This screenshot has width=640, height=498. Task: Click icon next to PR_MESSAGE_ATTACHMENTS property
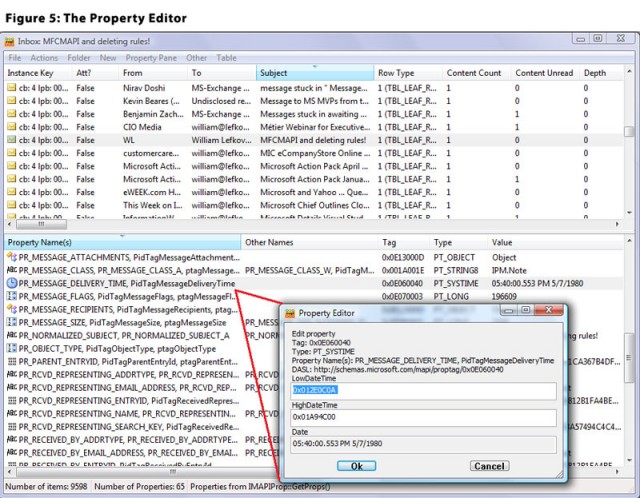11,258
